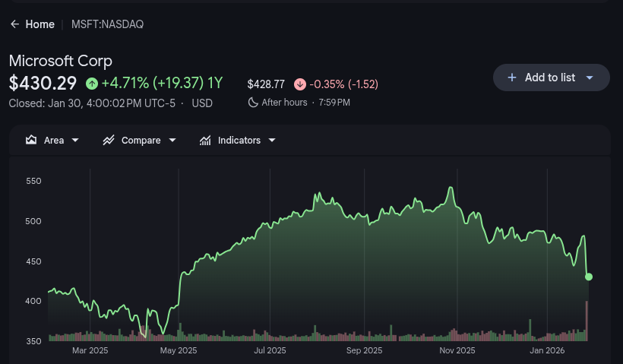This screenshot has height=364, width=623.
Task: Expand the caret beside Indicators
Action: (272, 141)
